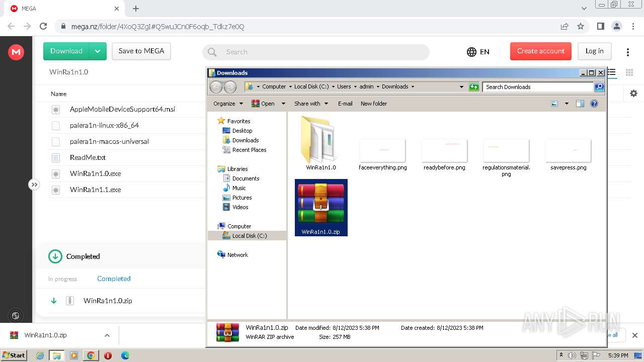Open the Chrome profile menu
The height and width of the screenshot is (362, 644).
point(616,26)
